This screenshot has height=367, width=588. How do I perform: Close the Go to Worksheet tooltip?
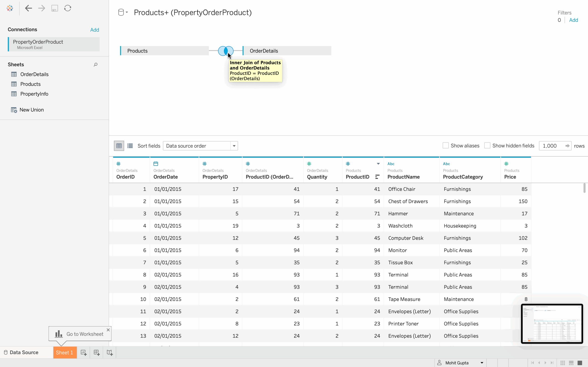tap(108, 330)
